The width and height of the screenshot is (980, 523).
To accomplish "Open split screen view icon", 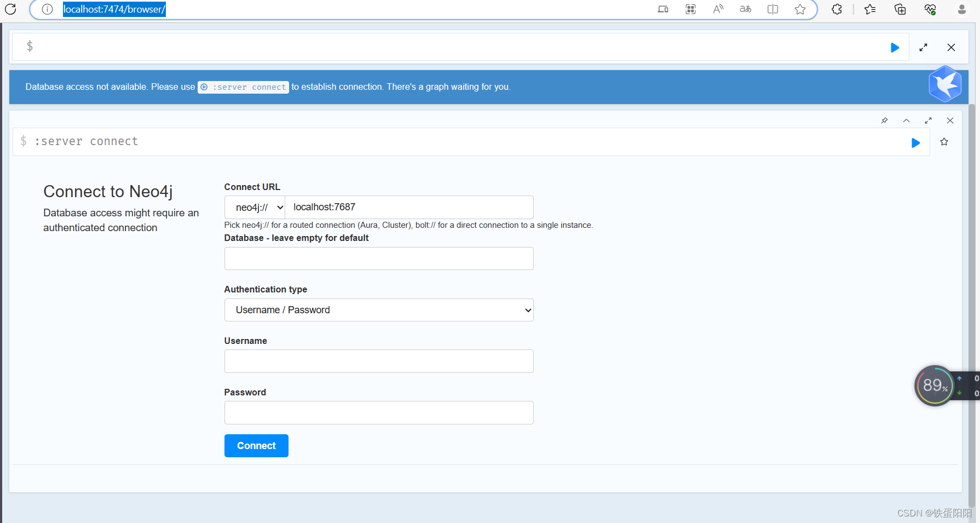I will 773,9.
